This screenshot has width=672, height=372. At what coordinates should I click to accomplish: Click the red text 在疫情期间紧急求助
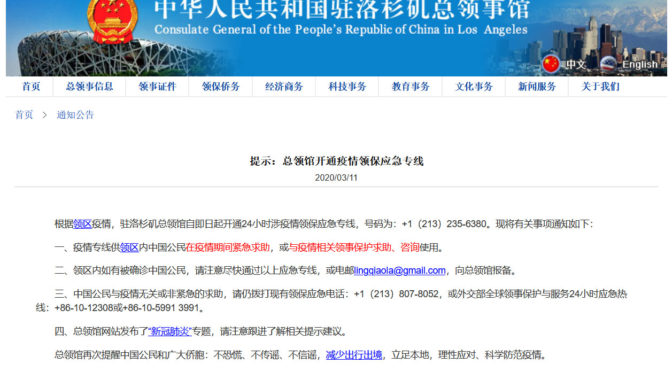[x=228, y=247]
